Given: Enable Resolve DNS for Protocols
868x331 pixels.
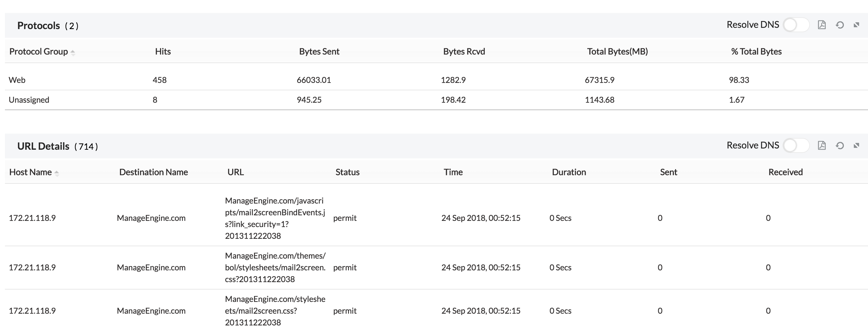Looking at the screenshot, I should (x=796, y=25).
